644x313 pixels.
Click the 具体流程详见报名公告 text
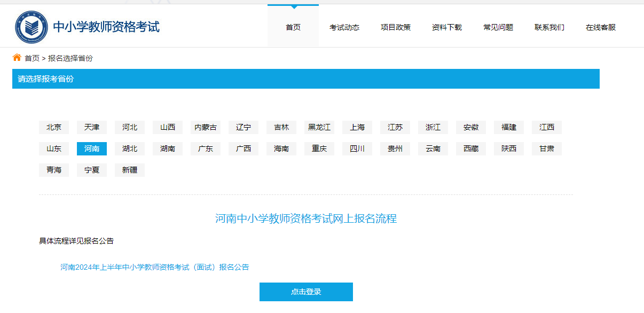pos(76,241)
